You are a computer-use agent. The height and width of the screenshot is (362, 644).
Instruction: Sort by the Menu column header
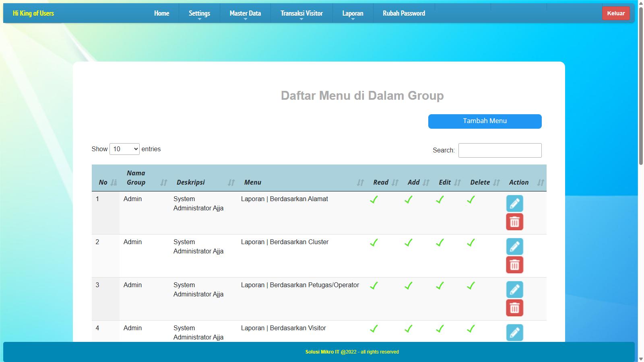302,182
